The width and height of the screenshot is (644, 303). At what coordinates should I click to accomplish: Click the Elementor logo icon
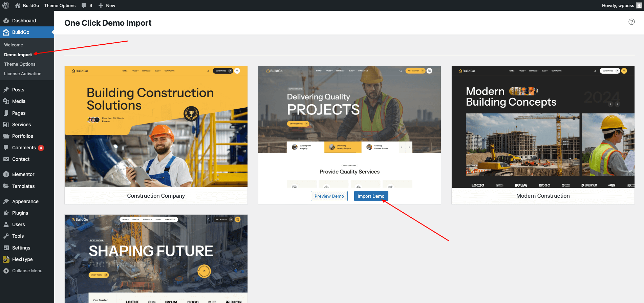coord(6,174)
